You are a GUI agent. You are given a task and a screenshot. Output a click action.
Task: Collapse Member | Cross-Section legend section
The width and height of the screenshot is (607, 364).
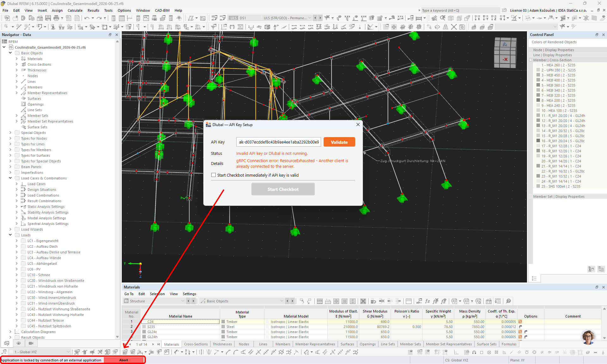tap(531, 60)
